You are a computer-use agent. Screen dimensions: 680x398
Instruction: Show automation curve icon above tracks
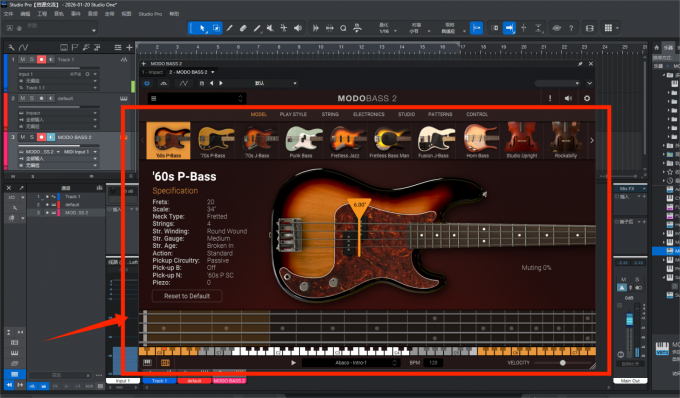point(23,47)
